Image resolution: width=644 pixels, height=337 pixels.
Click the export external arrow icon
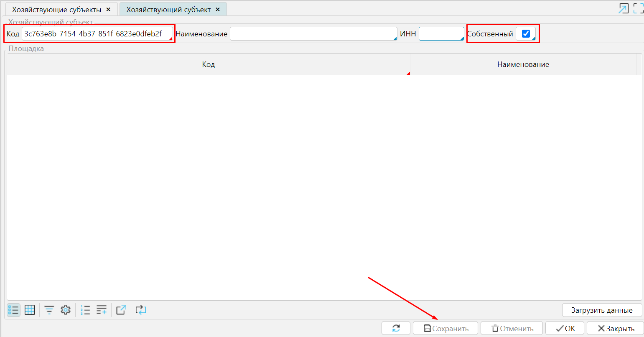[x=121, y=310]
